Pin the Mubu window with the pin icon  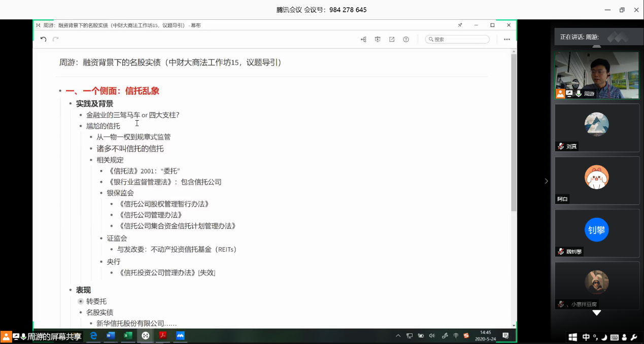460,25
